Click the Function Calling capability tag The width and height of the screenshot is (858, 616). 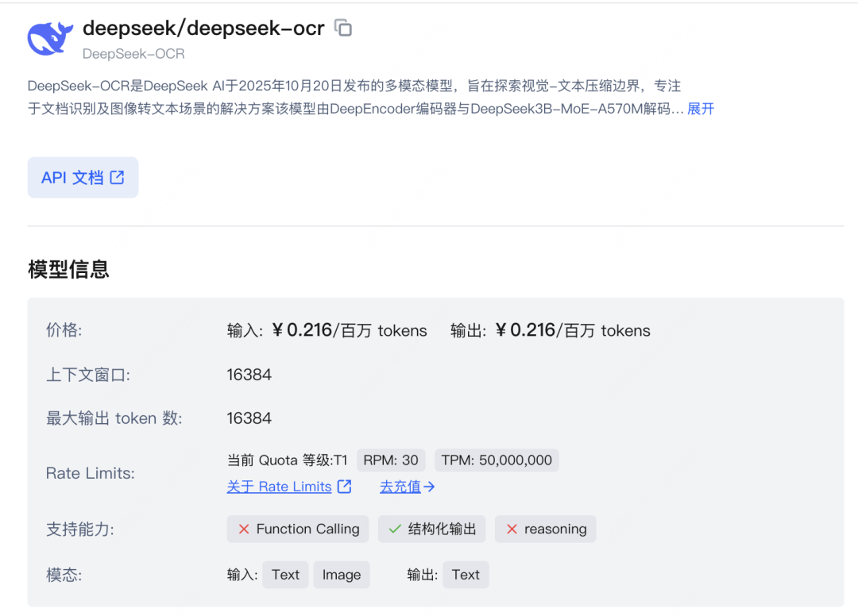298,529
